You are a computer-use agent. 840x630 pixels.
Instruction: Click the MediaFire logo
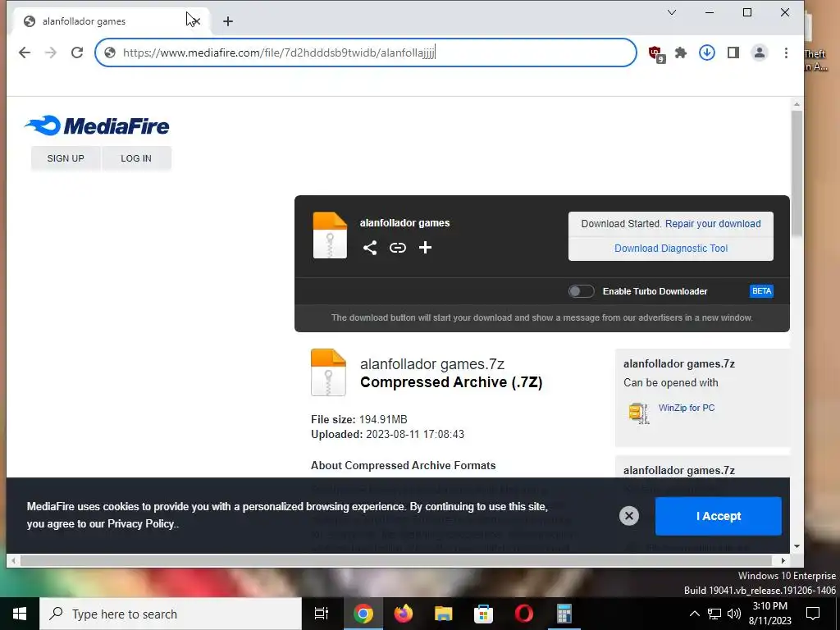(x=97, y=126)
